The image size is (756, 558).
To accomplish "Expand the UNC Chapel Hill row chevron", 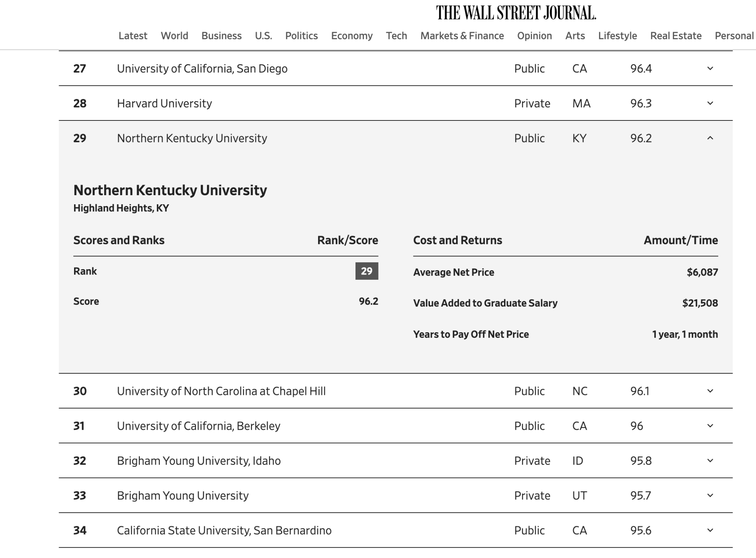I will click(710, 391).
